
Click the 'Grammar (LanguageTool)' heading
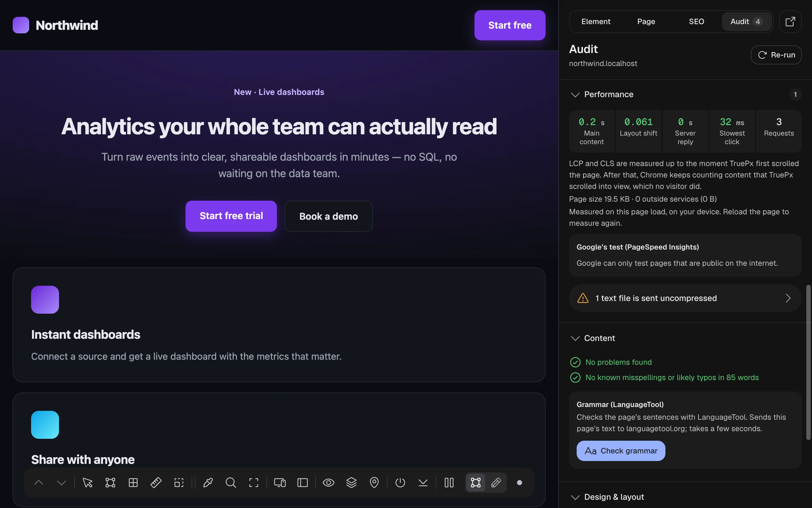click(x=620, y=404)
